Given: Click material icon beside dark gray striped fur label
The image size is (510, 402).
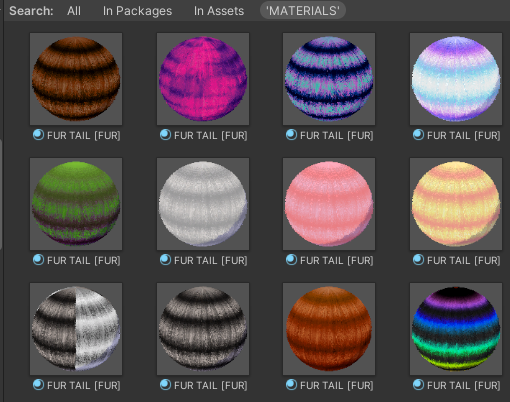Looking at the screenshot, I should (165, 385).
